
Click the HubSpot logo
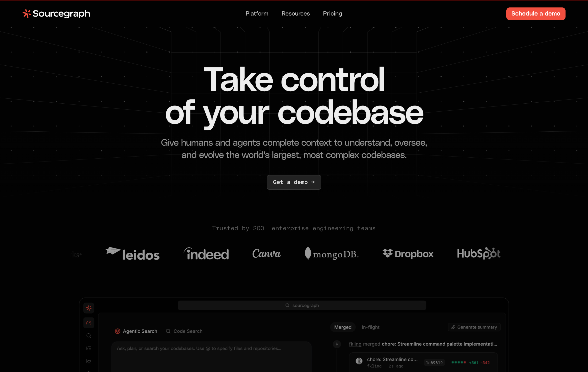(x=478, y=253)
